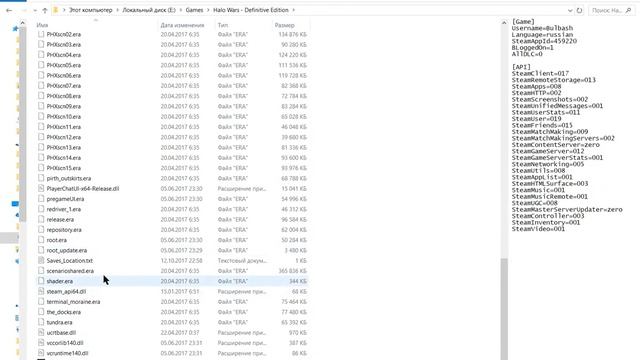Select file icon of ucrtbase.dll

point(41,333)
